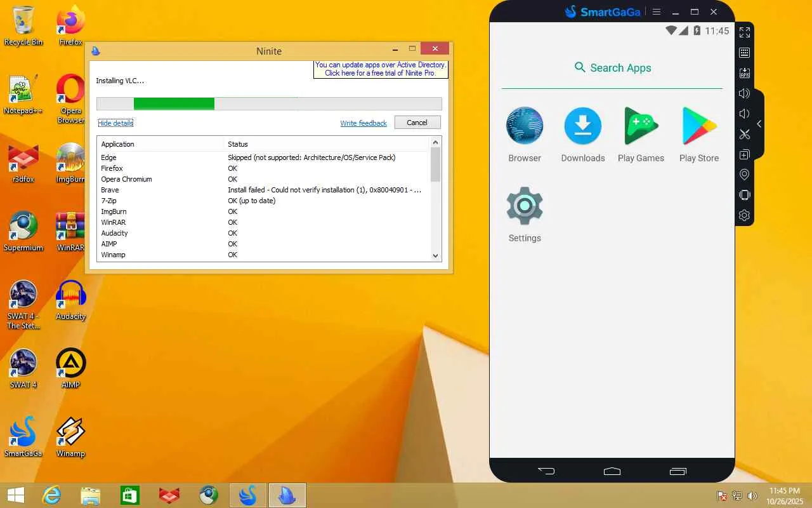The width and height of the screenshot is (812, 508).
Task: Select the Supermium desktop shortcut
Action: [x=23, y=231]
